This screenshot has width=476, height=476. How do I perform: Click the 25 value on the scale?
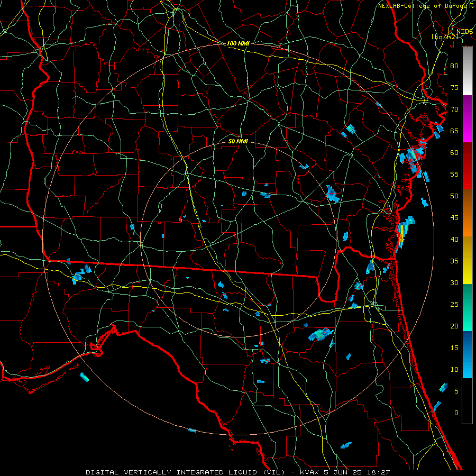tap(454, 305)
